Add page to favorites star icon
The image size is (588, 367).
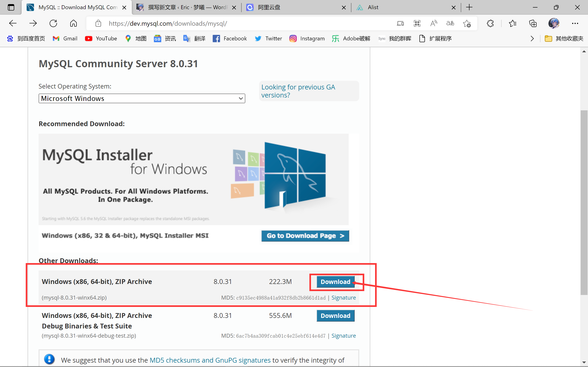point(467,23)
